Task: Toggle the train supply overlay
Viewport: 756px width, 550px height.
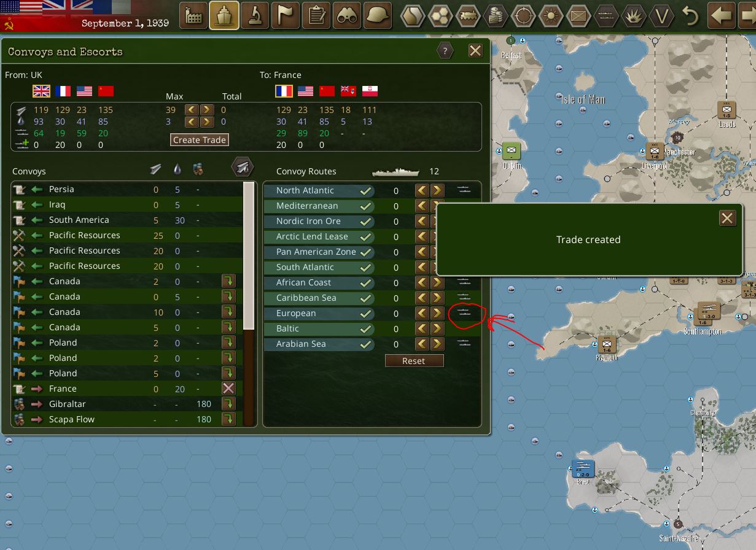Action: 469,16
